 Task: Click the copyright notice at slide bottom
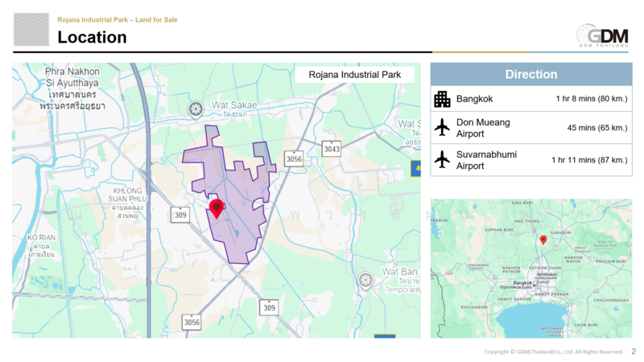554,352
